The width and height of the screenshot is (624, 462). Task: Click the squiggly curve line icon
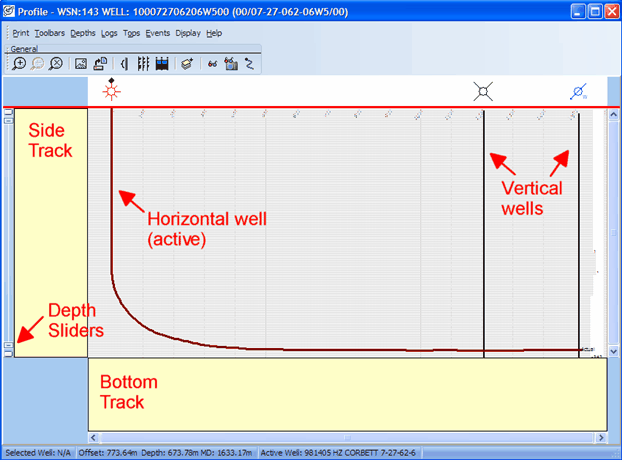click(x=248, y=63)
